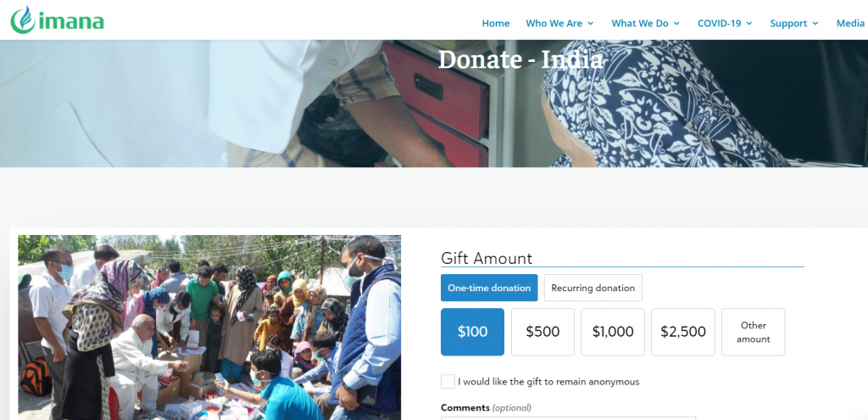Go to the Home page
868x420 pixels.
[x=495, y=23]
